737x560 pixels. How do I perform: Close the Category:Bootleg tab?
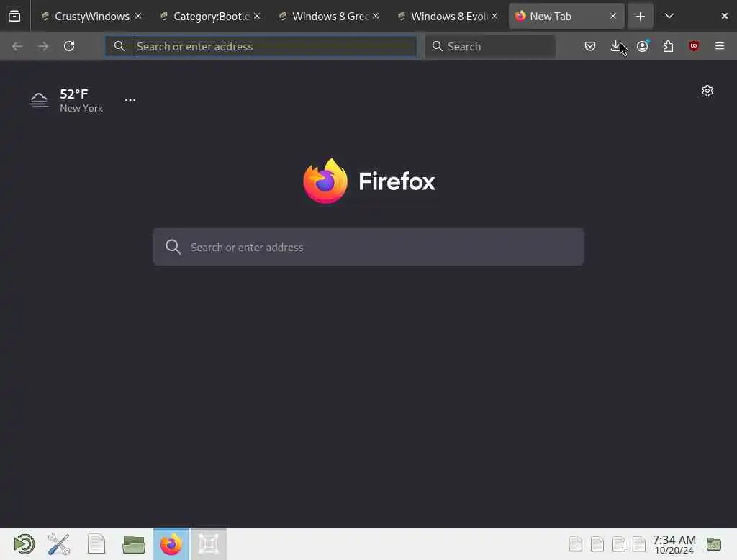pyautogui.click(x=257, y=16)
